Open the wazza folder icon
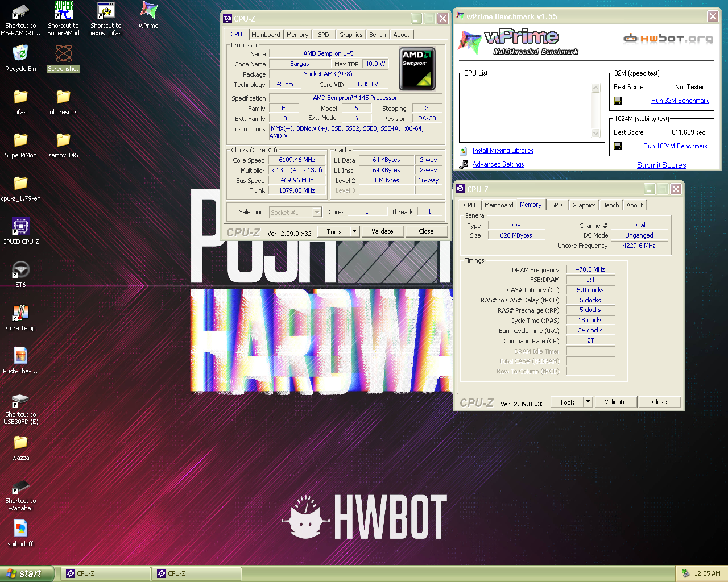This screenshot has height=582, width=728. click(x=20, y=443)
